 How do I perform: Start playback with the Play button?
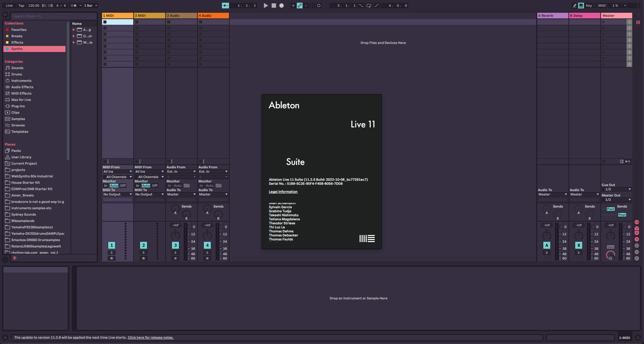(x=266, y=5)
